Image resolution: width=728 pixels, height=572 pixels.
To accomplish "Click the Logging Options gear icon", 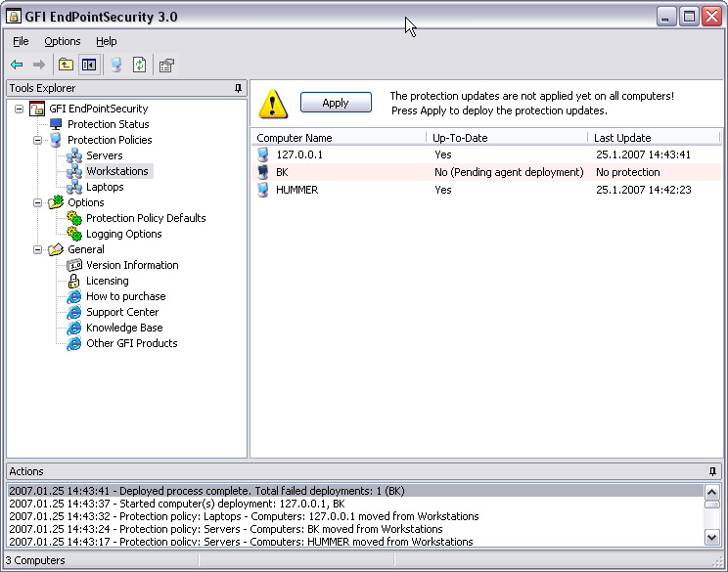I will pyautogui.click(x=74, y=234).
